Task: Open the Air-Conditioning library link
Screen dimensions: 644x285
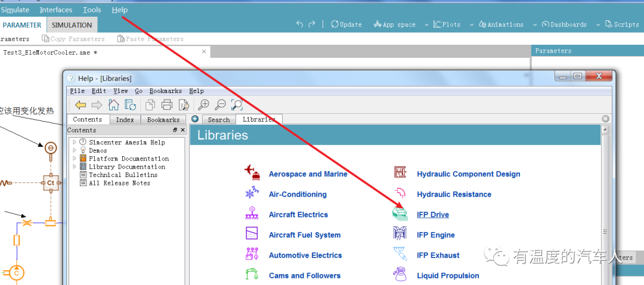Action: pyautogui.click(x=298, y=194)
